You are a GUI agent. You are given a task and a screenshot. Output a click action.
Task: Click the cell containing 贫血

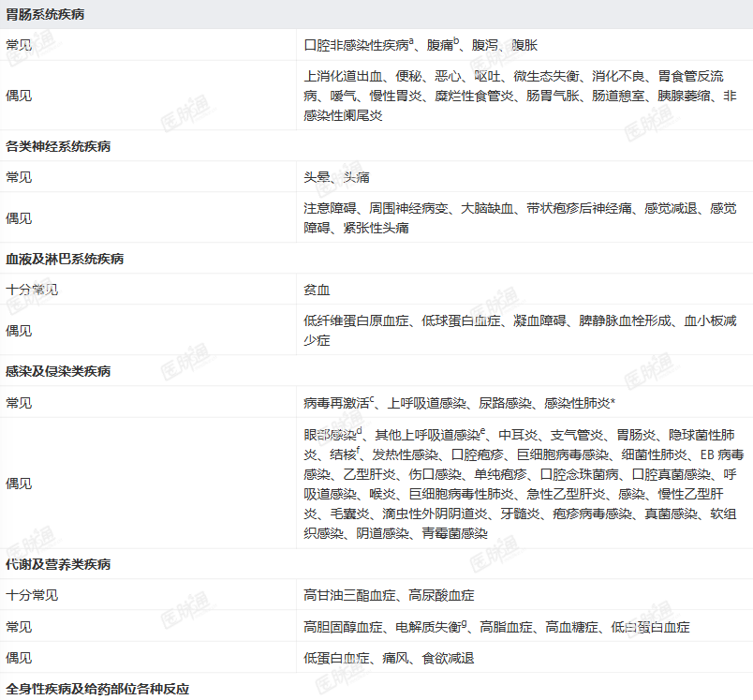point(524,290)
